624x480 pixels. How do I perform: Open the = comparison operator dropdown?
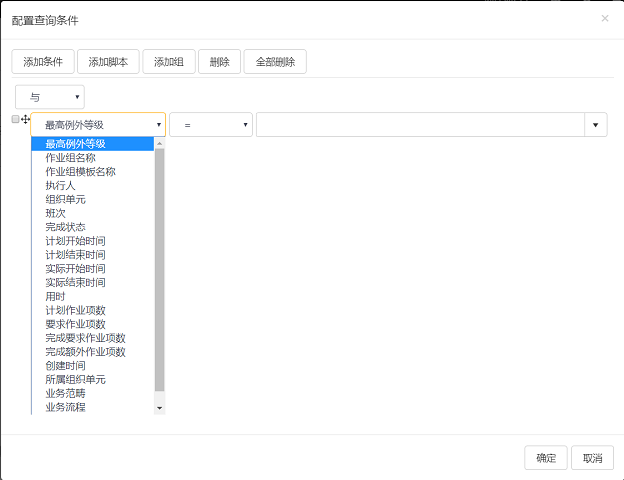[211, 125]
